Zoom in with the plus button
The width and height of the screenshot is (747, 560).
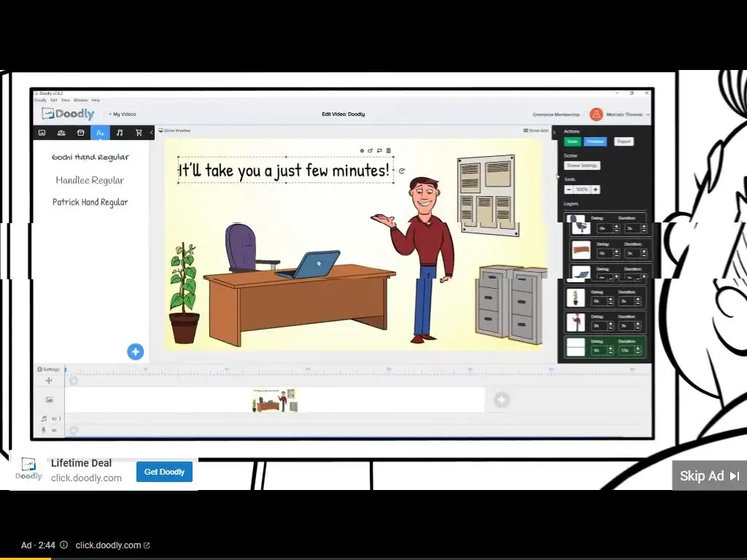click(595, 190)
